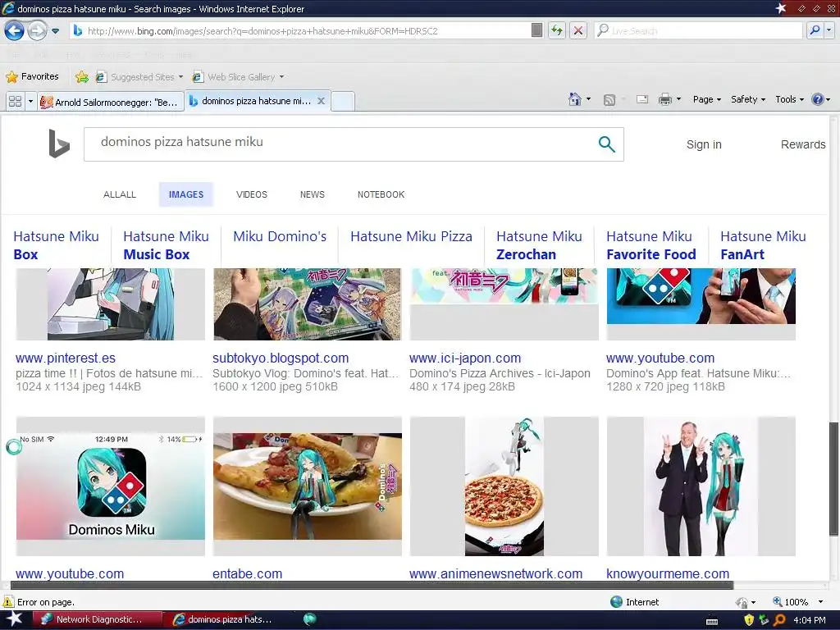
Task: Click the yellow security shield tray icon
Action: tap(748, 620)
